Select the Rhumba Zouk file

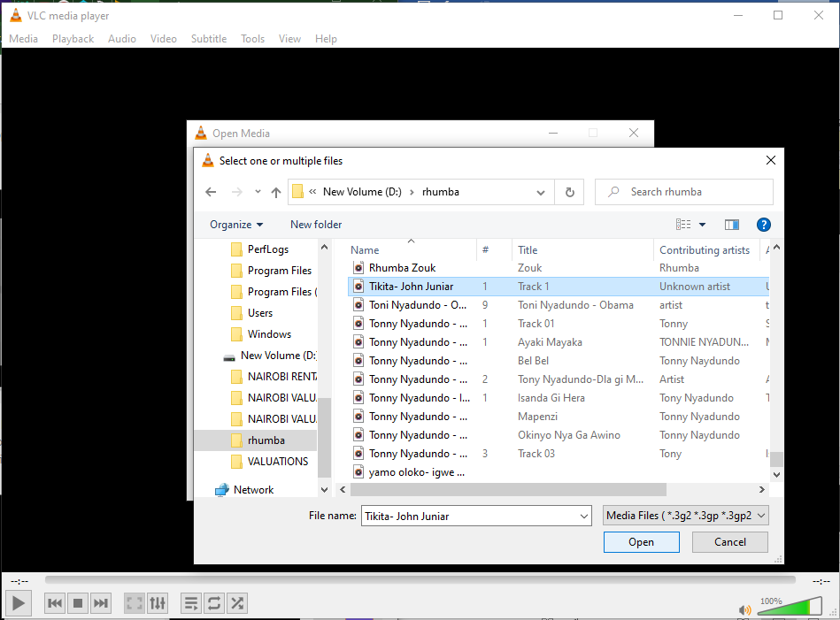402,268
